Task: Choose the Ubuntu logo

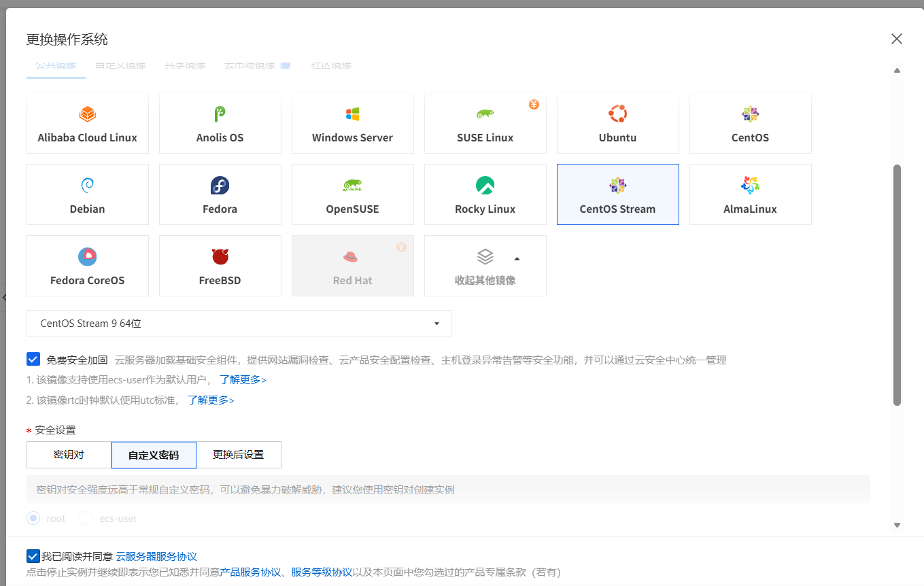Action: pos(617,114)
